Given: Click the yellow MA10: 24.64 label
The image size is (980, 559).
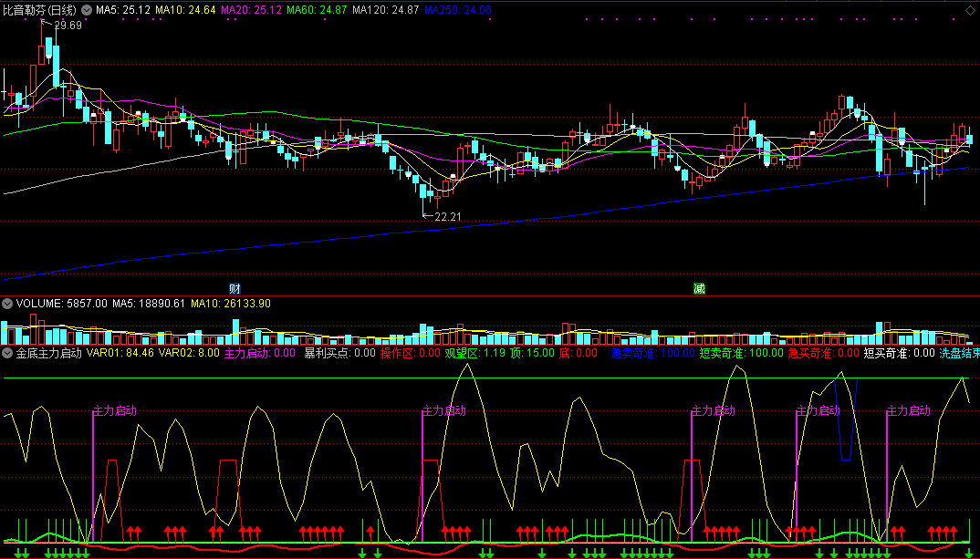Looking at the screenshot, I should coord(185,10).
